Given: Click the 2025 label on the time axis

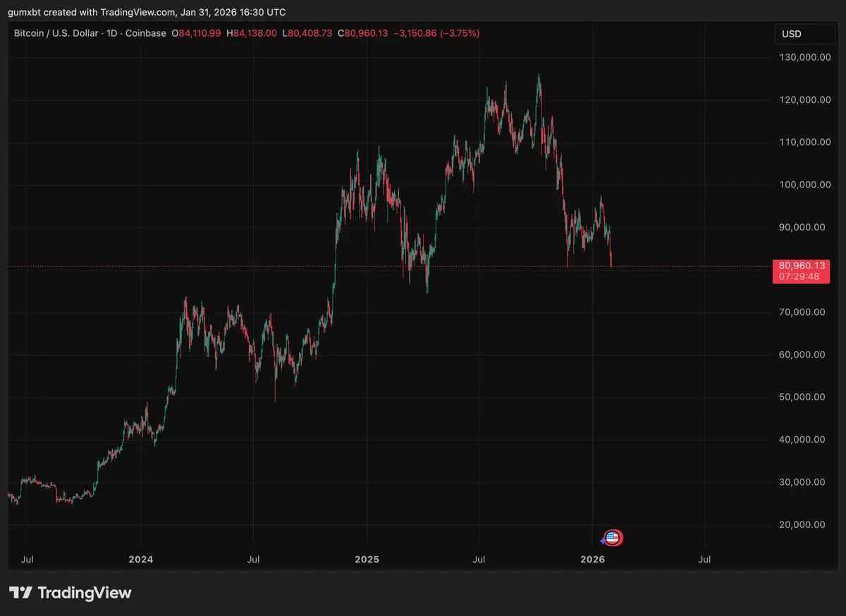Looking at the screenshot, I should 367,560.
